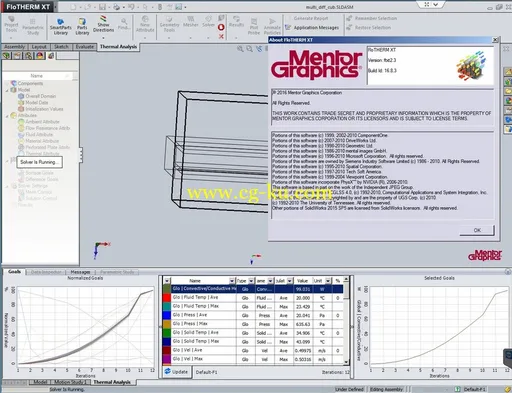Open the FloTHERM XT menu arrow
The height and width of the screenshot is (393, 512).
(55, 7)
